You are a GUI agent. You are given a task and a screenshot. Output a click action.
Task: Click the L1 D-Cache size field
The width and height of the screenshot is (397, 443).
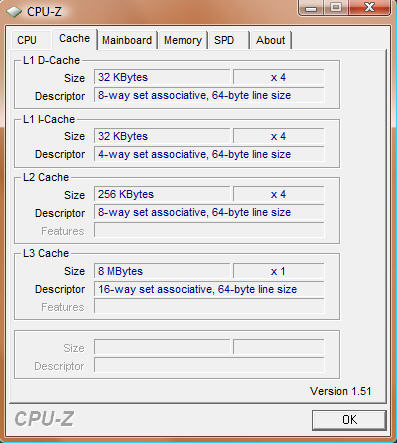(162, 77)
